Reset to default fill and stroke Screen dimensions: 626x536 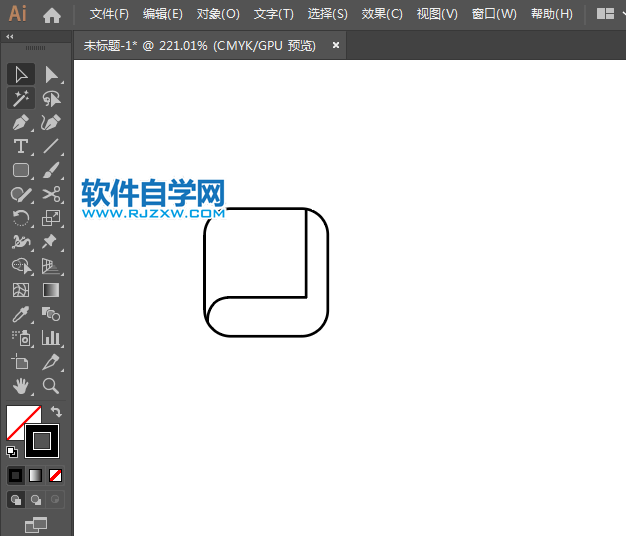pos(12,452)
